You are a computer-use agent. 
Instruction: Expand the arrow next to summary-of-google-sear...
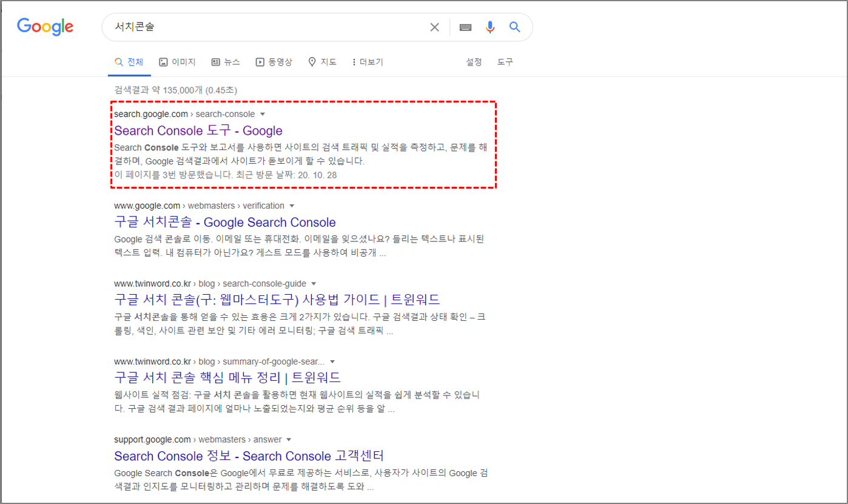332,361
